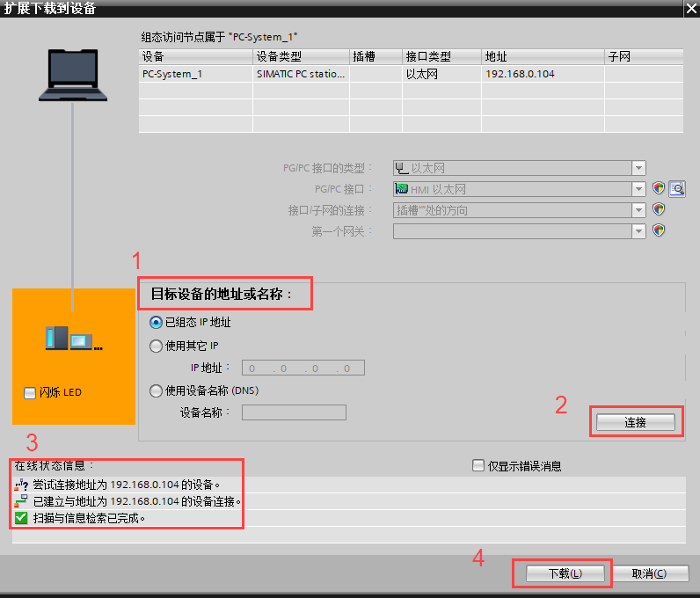Viewport: 700px width, 598px height.
Task: Click the search network magnifier icon
Action: pyautogui.click(x=677, y=189)
